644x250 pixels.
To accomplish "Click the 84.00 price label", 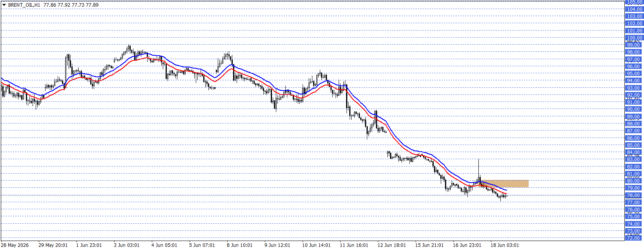I will pos(634,152).
